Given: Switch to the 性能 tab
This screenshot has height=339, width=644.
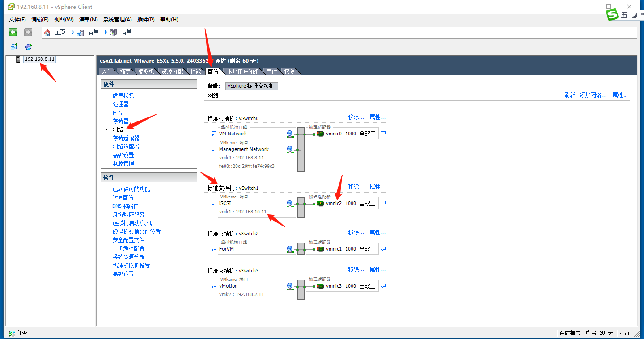Looking at the screenshot, I should click(x=196, y=71).
